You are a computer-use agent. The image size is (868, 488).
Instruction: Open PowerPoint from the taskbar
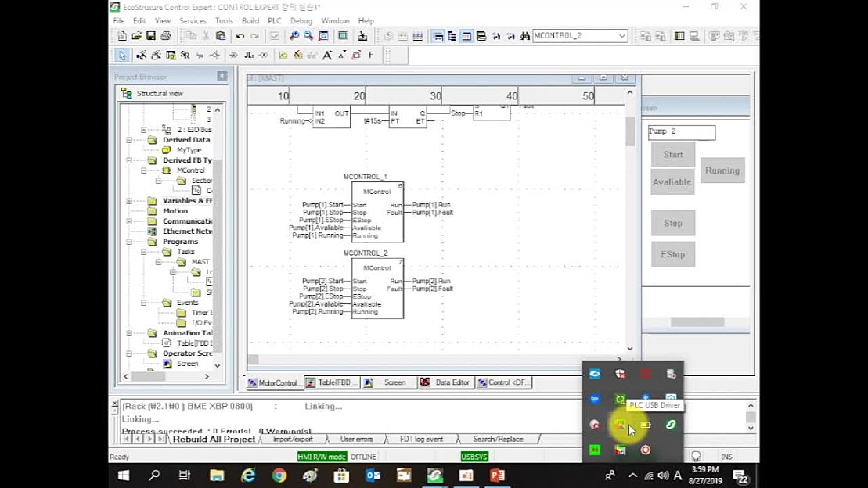(x=497, y=475)
